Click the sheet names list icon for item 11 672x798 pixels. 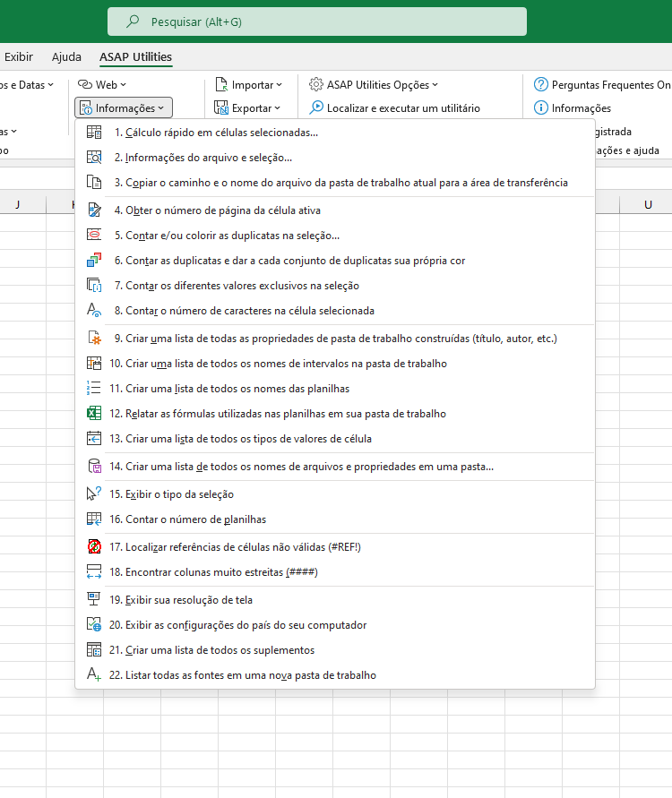94,388
